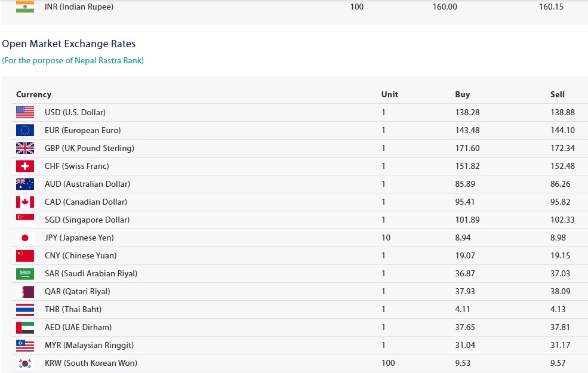This screenshot has height=373, width=588.
Task: Select the UK flag icon
Action: point(25,148)
